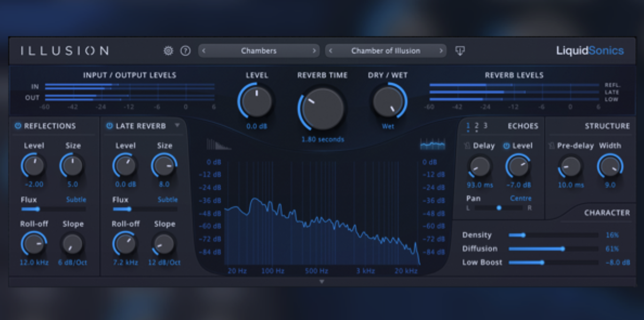644x320 pixels.
Task: Click the Width knob
Action: pos(610,166)
